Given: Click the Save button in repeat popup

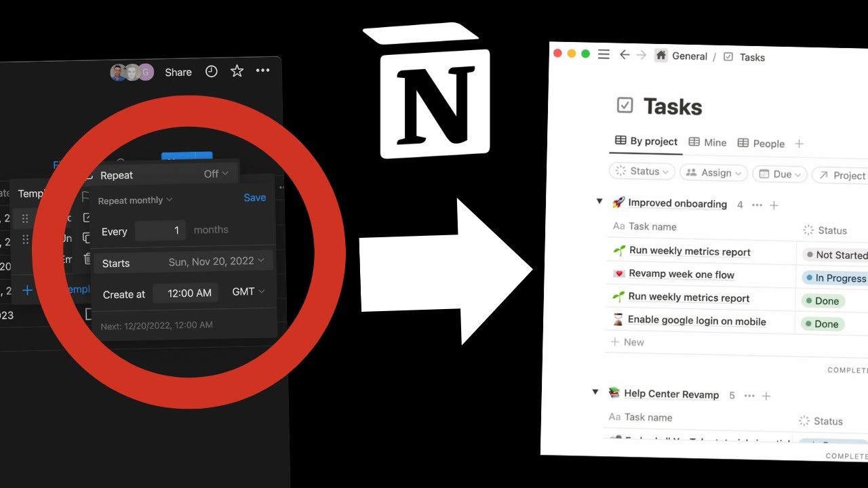Looking at the screenshot, I should click(x=255, y=197).
